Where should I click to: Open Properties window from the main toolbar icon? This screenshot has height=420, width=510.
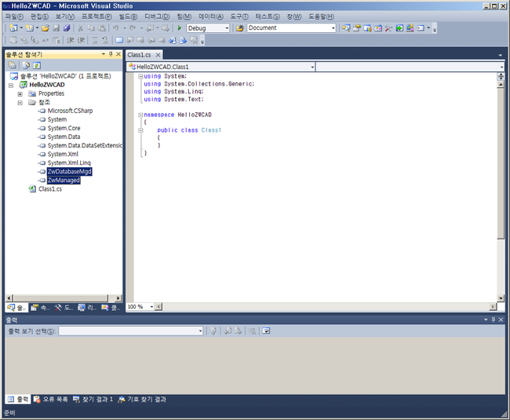[357, 28]
